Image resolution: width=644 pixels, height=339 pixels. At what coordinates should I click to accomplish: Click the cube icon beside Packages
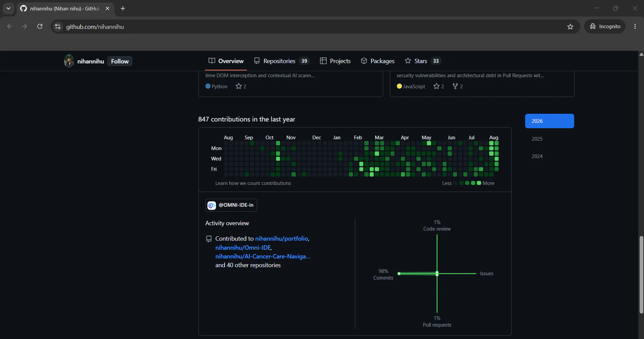364,61
